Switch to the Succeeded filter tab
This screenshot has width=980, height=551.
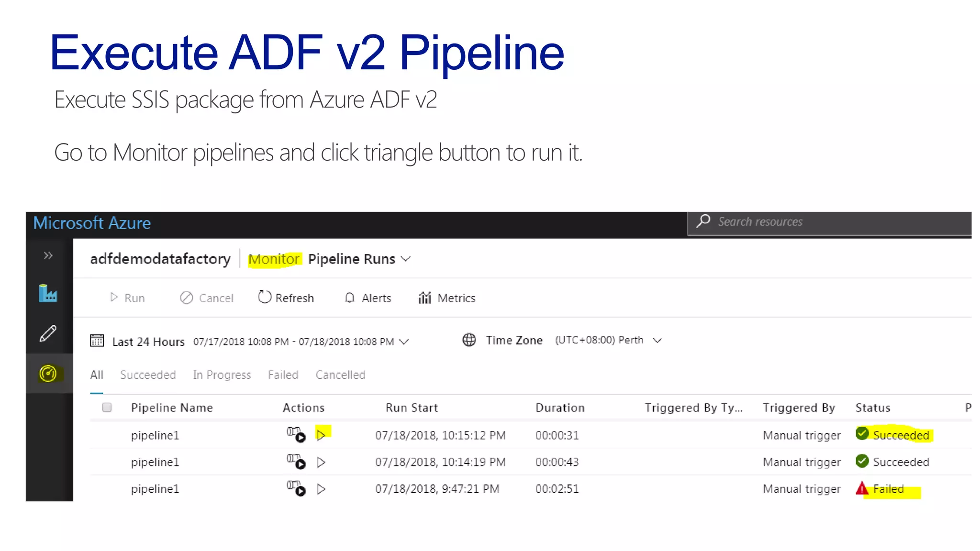(x=148, y=375)
